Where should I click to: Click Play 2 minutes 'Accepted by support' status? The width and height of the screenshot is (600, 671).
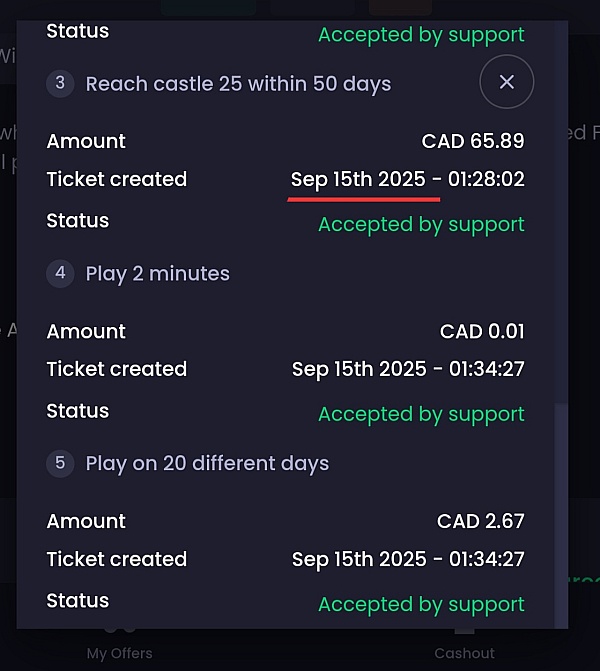[421, 414]
